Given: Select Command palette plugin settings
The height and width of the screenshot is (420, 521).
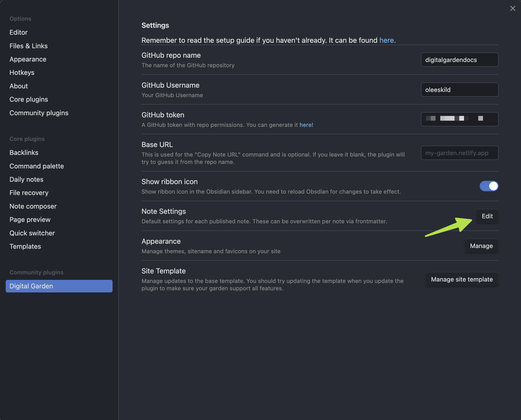Looking at the screenshot, I should coord(37,166).
